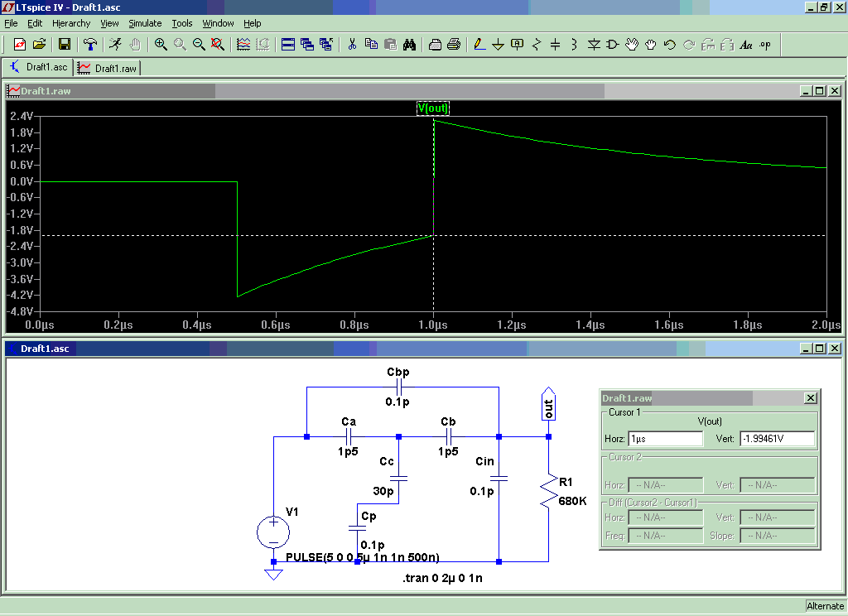Select the Place Capacitor tool
The height and width of the screenshot is (616, 848).
click(556, 45)
